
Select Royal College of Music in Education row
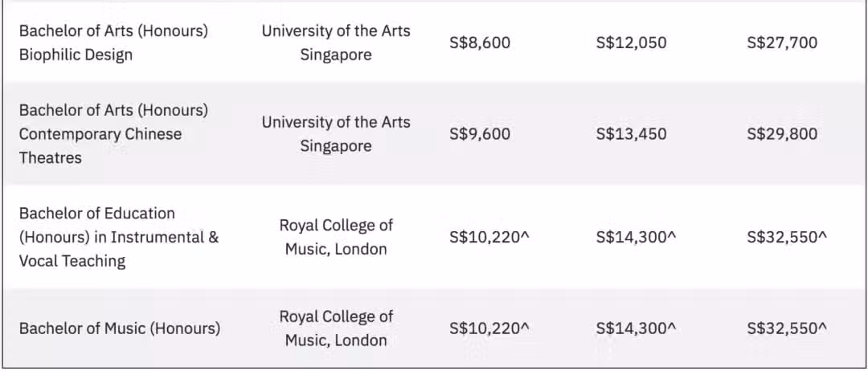coord(336,237)
